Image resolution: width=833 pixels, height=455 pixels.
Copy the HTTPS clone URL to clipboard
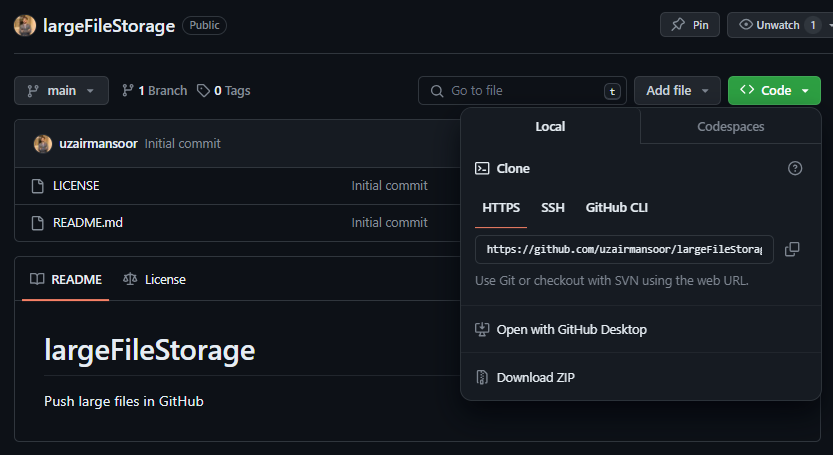pos(792,249)
